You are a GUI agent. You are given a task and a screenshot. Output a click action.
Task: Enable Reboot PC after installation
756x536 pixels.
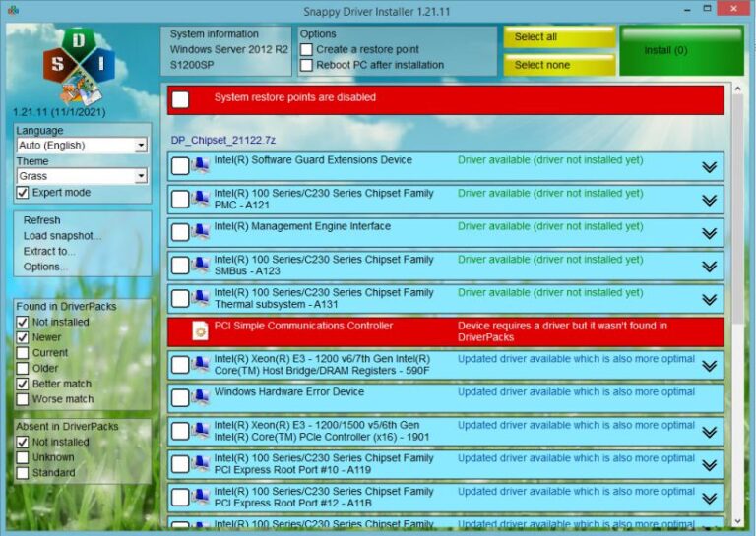pyautogui.click(x=306, y=65)
